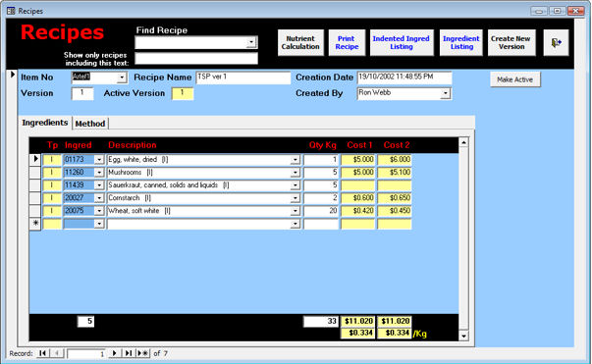Go to next record arrow
Viewport: 592px width, 364px height.
click(114, 353)
